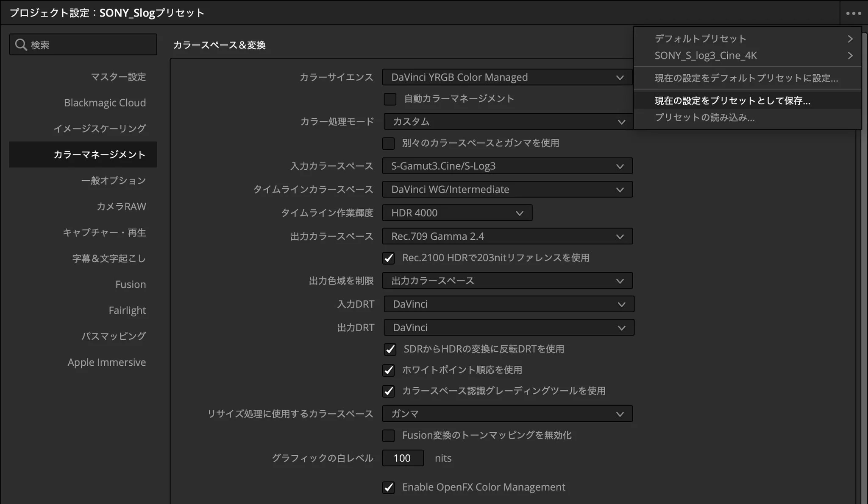This screenshot has width=868, height=504.
Task: Go to Blackmagic Cloud section
Action: 83,103
